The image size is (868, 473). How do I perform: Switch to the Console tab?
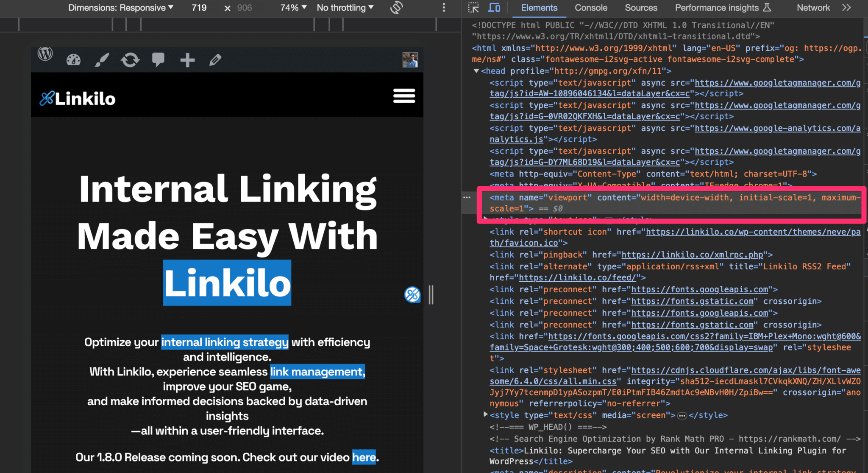pyautogui.click(x=590, y=8)
